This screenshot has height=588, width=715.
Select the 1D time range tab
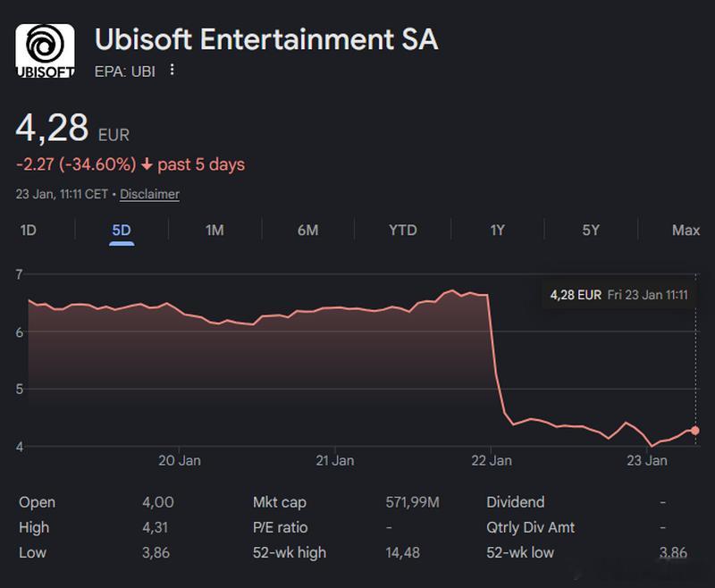click(29, 230)
